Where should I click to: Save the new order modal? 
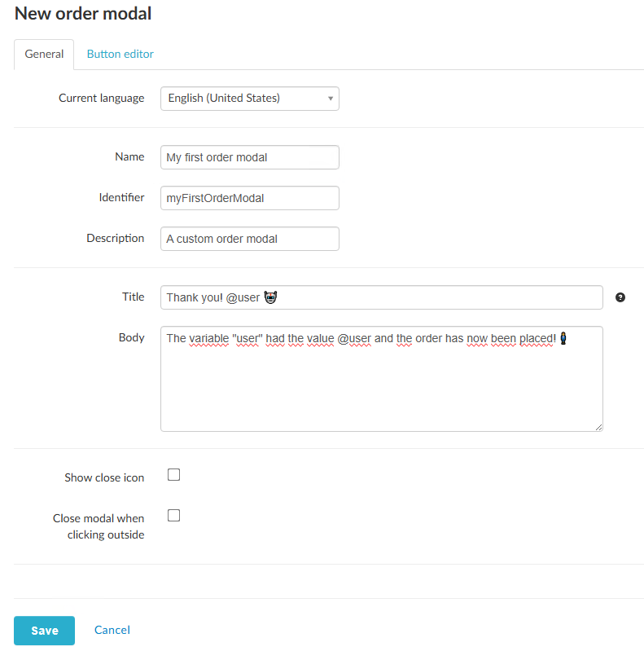(45, 631)
